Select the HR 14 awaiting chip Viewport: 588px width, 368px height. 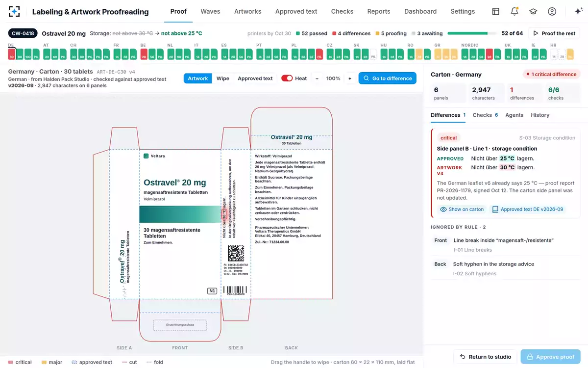[554, 54]
